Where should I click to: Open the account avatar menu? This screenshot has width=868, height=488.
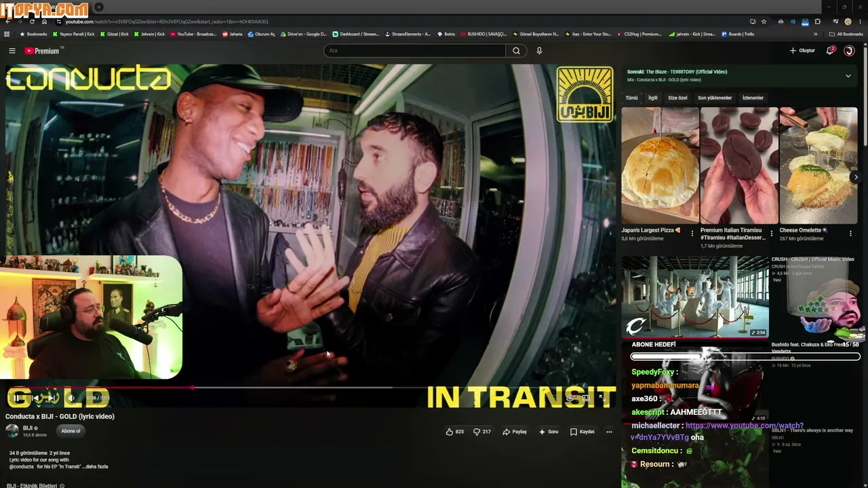(x=849, y=51)
